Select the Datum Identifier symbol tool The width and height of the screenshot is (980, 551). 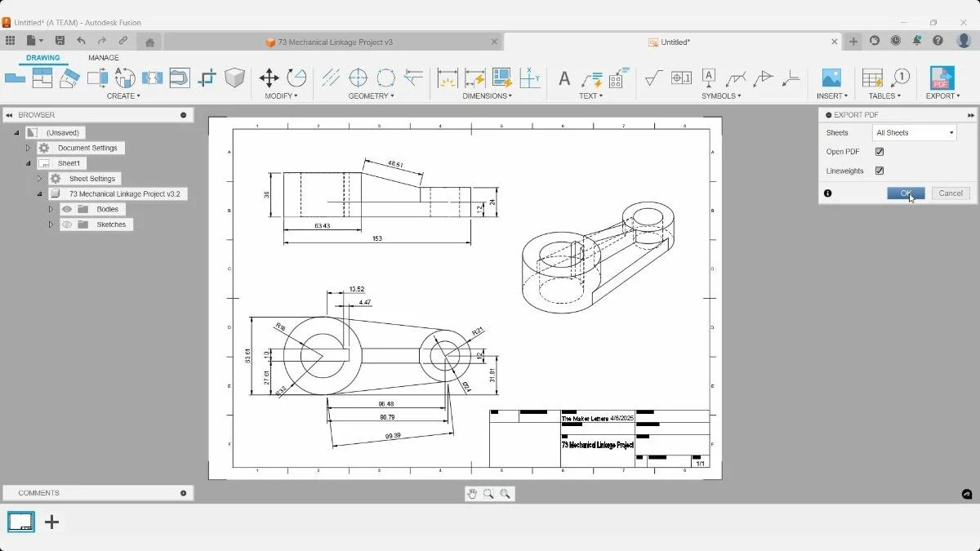[709, 78]
